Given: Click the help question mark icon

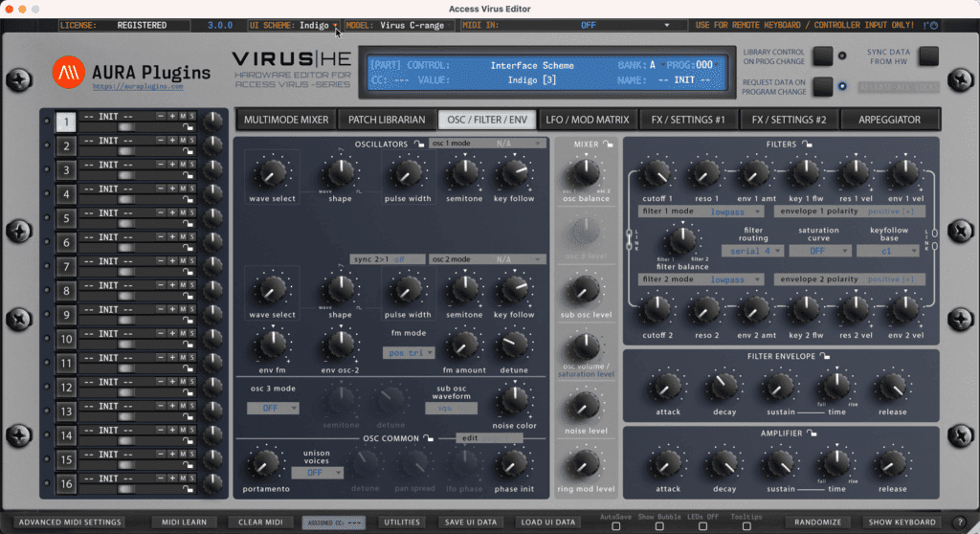Looking at the screenshot, I should pos(960,523).
